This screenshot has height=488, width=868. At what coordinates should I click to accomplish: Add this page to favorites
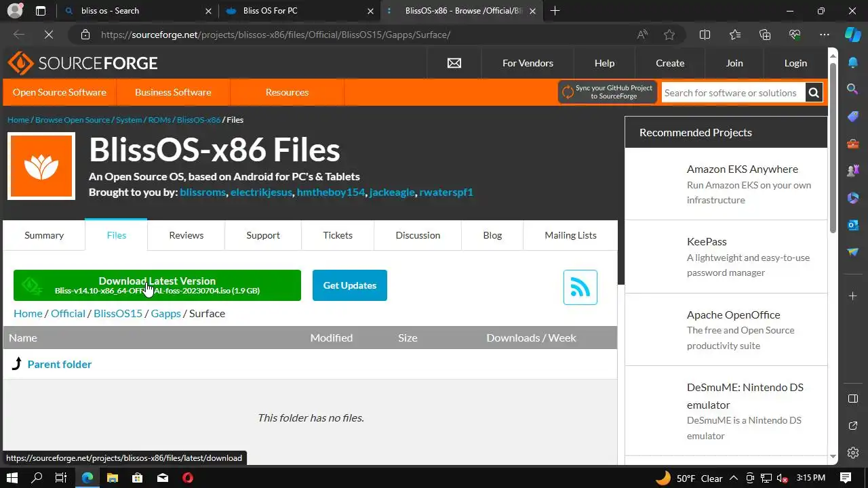point(669,35)
